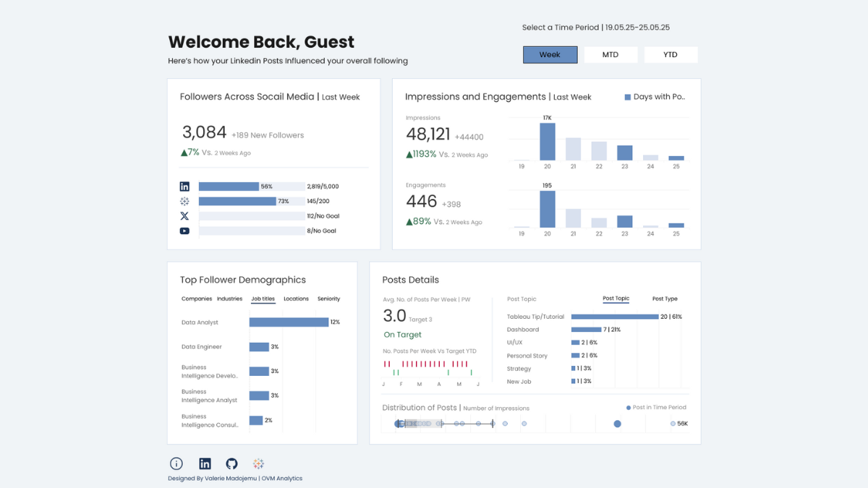The height and width of the screenshot is (488, 868).
Task: Open the GitHub icon in the footer
Action: point(231,464)
